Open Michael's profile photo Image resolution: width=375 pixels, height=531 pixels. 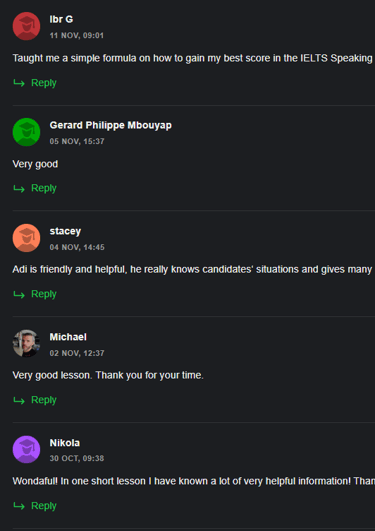pos(26,343)
